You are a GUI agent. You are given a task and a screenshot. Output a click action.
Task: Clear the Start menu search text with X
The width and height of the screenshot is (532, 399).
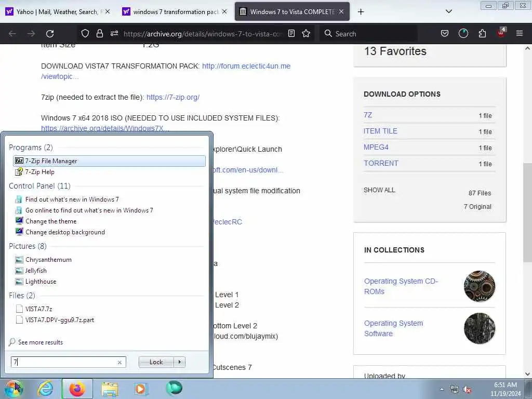119,362
